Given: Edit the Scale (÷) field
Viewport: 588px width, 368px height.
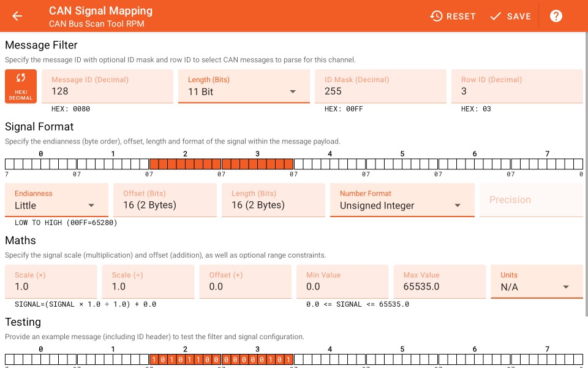Looking at the screenshot, I should click(148, 282).
